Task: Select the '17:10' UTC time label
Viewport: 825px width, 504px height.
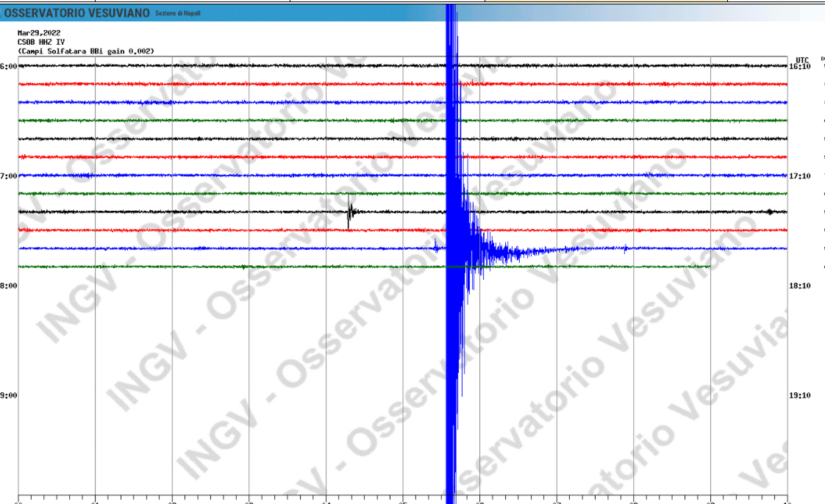Action: [x=800, y=176]
